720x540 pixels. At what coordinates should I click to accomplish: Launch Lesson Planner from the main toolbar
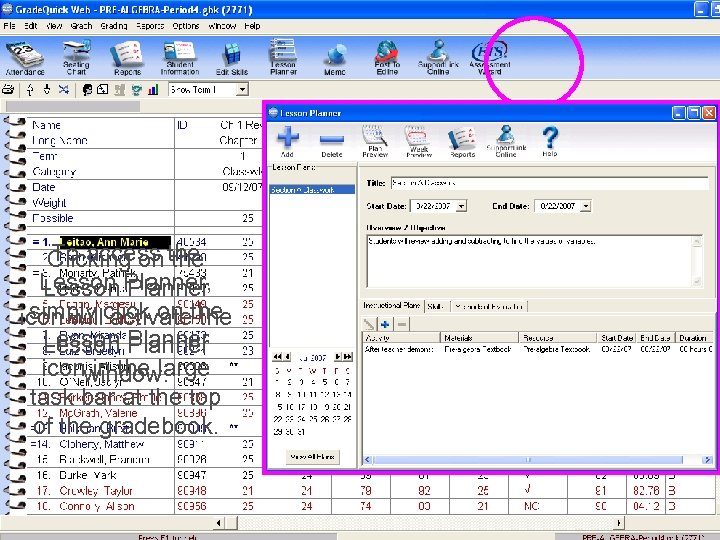coord(283,57)
